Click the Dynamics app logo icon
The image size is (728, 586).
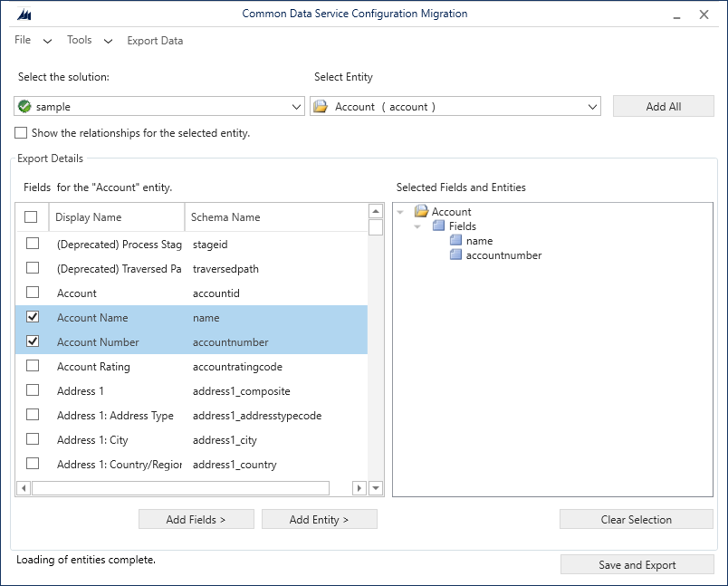tap(24, 14)
